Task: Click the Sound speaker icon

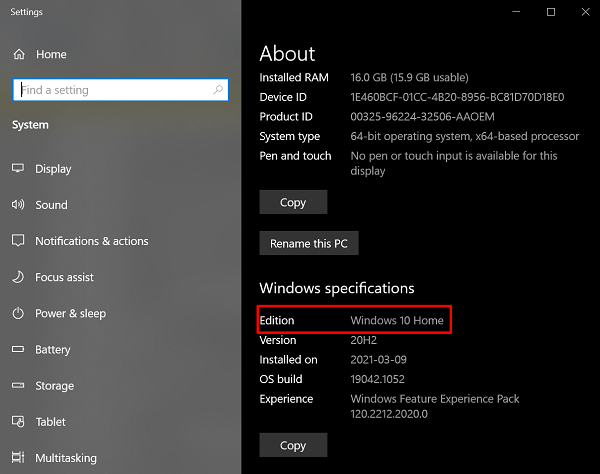Action: coord(18,205)
